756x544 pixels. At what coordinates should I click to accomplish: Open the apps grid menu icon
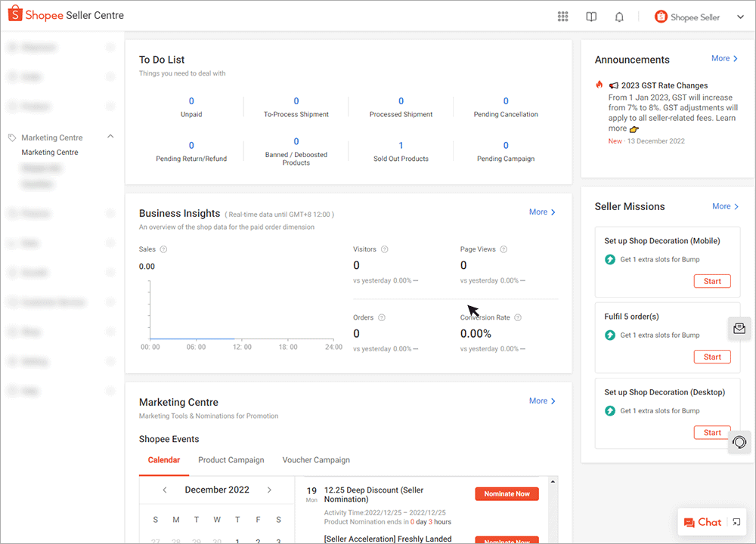pos(562,17)
